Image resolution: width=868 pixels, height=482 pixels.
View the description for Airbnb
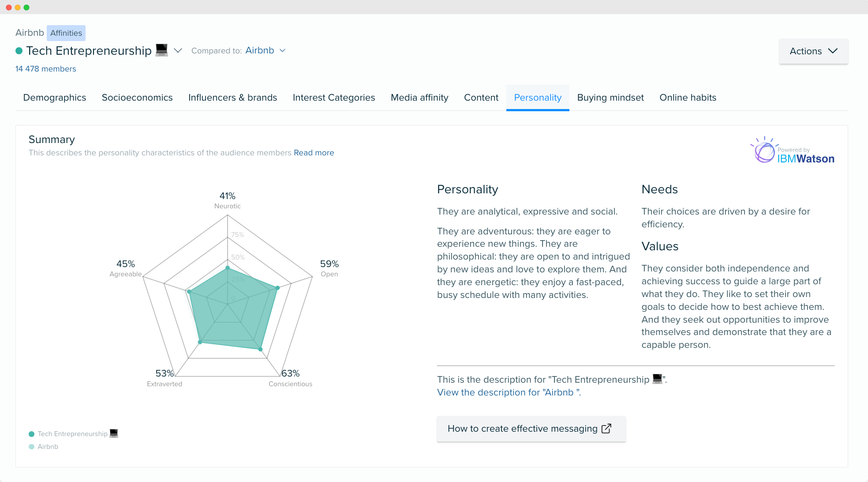tap(509, 392)
